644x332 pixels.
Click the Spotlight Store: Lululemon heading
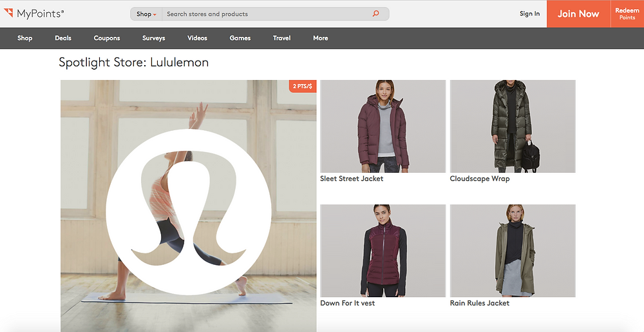(x=133, y=63)
